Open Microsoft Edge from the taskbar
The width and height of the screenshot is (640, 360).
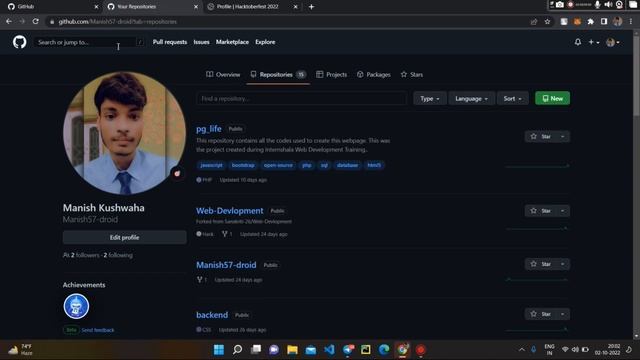tap(384, 350)
